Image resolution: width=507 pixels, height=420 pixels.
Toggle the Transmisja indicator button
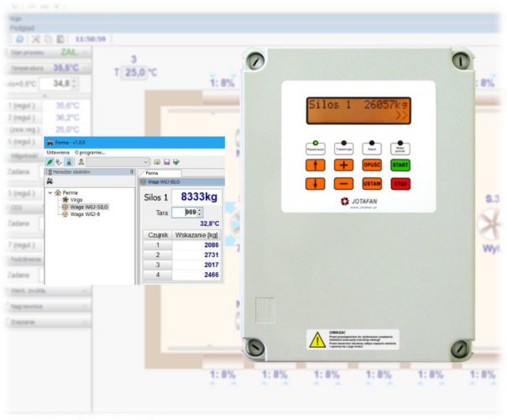coord(343,144)
